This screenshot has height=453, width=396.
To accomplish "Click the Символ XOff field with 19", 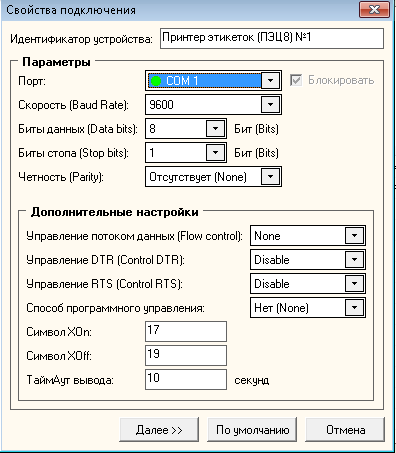I will (x=186, y=355).
